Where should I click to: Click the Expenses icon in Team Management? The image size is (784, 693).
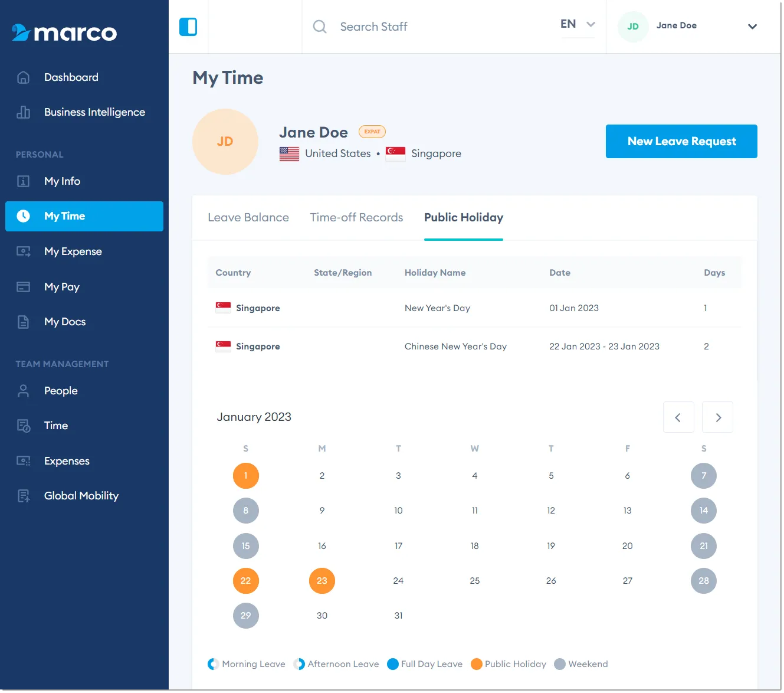(x=23, y=461)
